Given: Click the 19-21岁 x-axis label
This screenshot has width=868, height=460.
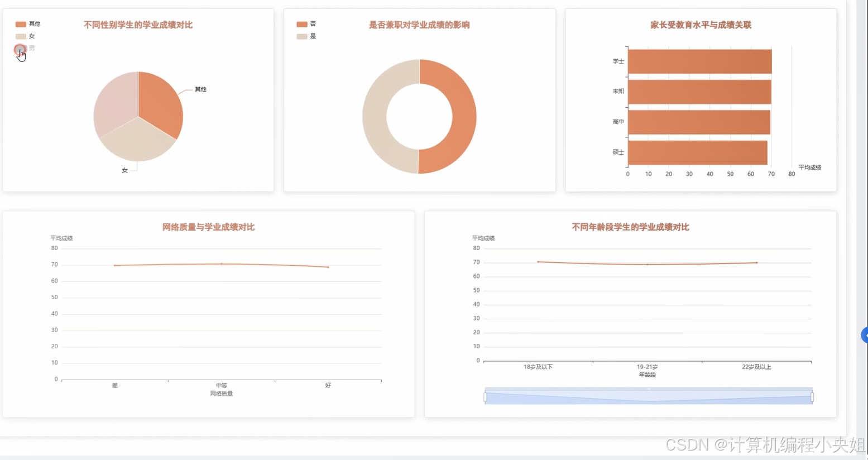Looking at the screenshot, I should 648,367.
